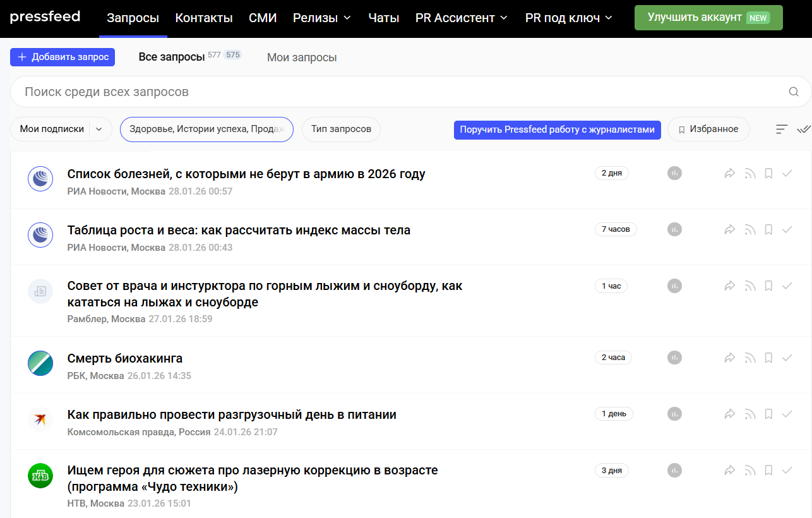
Task: Switch to the Мои запросы tab
Action: [302, 57]
